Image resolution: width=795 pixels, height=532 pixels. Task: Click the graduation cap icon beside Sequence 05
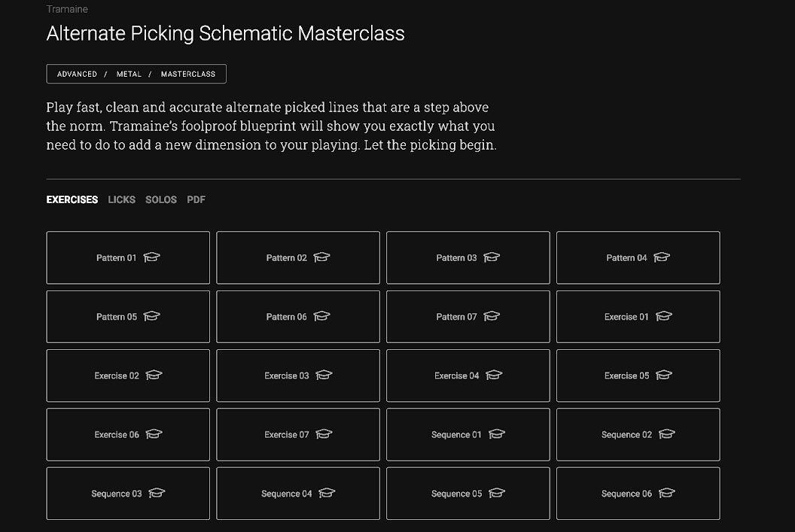(497, 493)
